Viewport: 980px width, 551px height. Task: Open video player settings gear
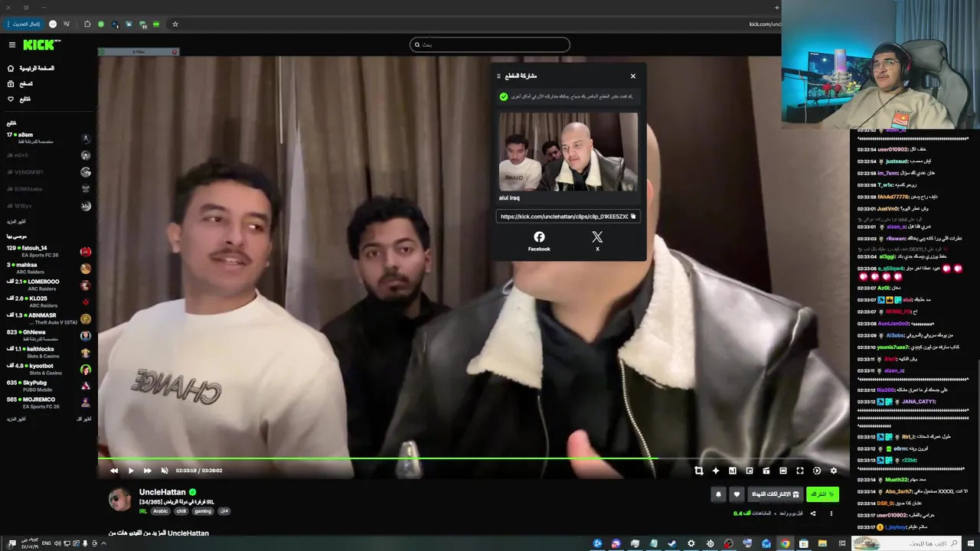(834, 471)
